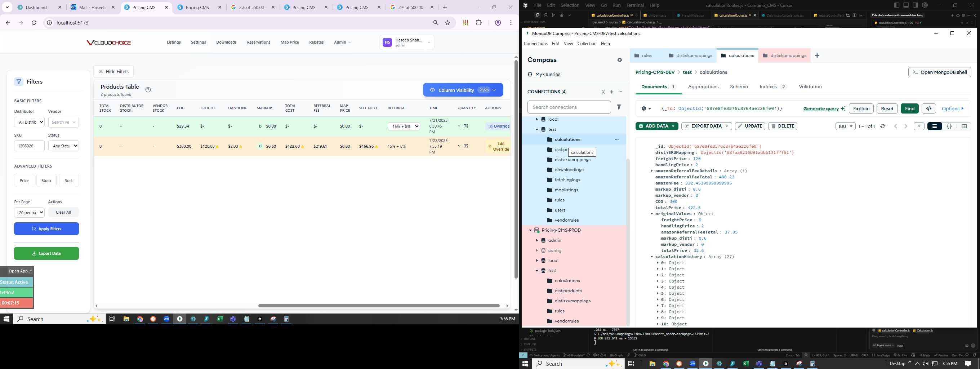Open connections more options ellipsis
This screenshot has height=369, width=980.
[x=620, y=92]
